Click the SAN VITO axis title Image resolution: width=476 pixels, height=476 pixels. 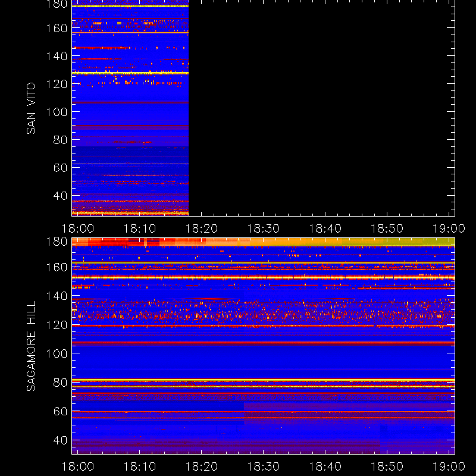pos(31,108)
